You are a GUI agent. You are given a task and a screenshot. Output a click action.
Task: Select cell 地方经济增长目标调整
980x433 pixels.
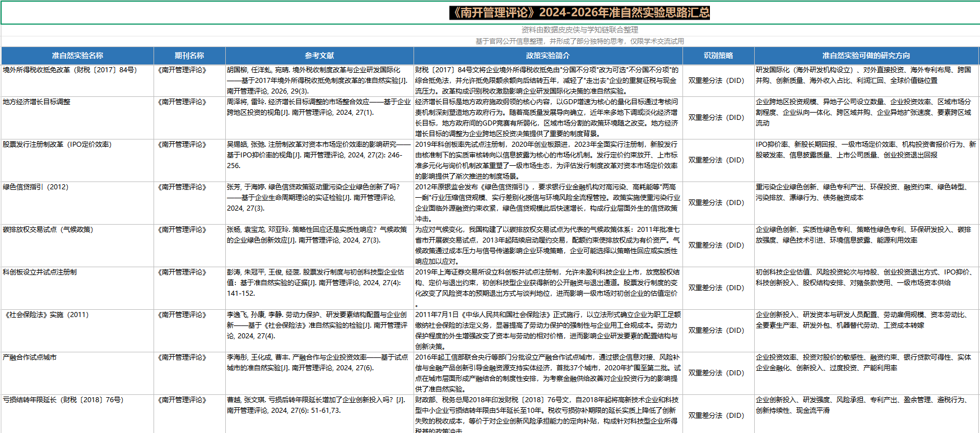[77, 118]
